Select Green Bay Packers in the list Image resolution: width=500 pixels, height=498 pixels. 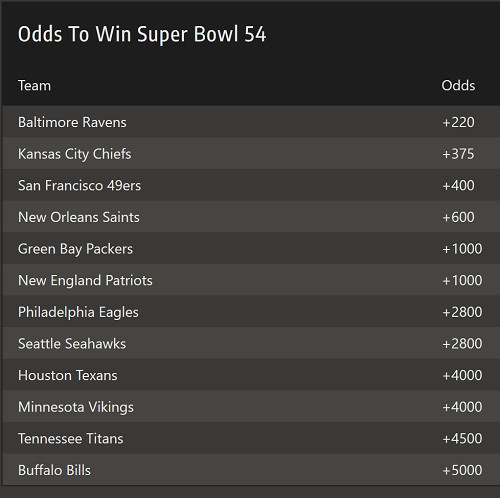point(75,249)
